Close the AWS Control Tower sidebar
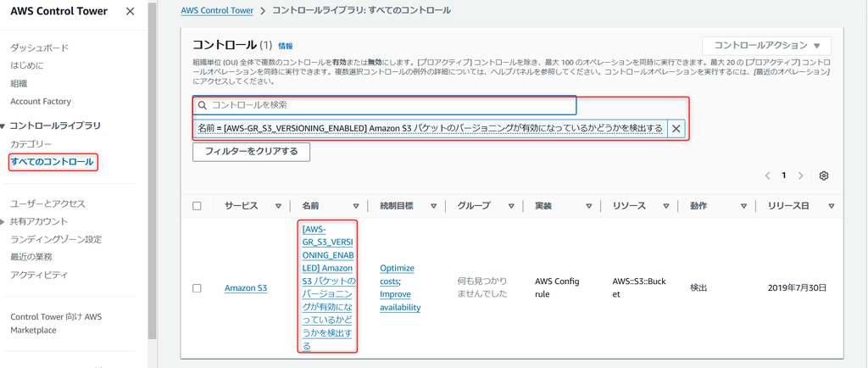The image size is (868, 368). [x=130, y=11]
